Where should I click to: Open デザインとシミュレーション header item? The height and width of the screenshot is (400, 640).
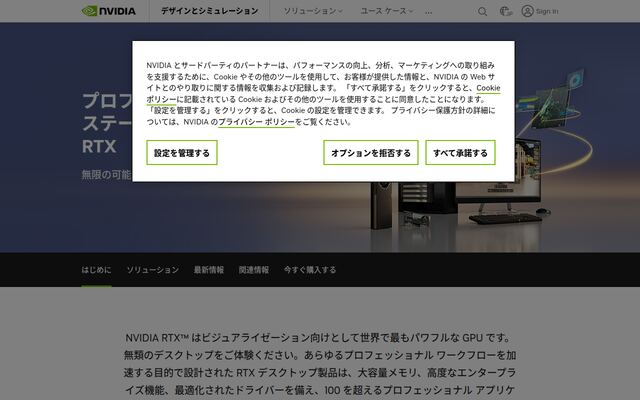pos(209,11)
